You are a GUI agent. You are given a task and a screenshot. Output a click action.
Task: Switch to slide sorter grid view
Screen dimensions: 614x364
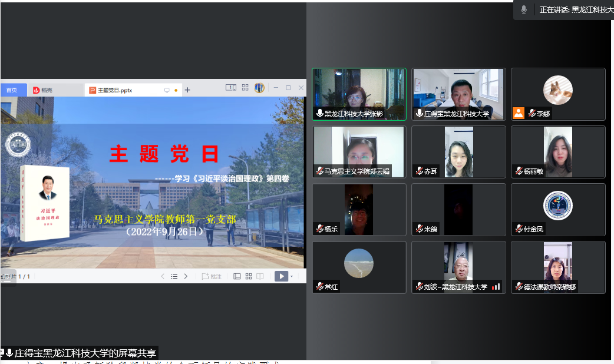(249, 276)
